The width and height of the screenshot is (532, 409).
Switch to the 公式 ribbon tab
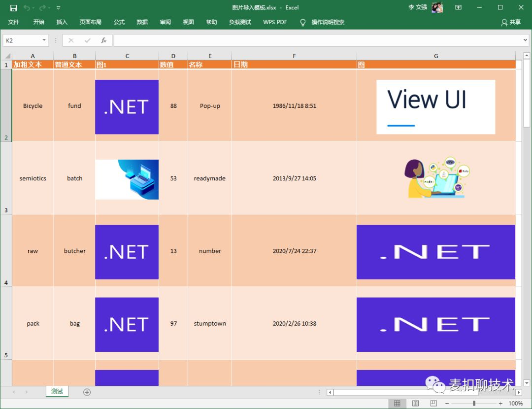[119, 22]
